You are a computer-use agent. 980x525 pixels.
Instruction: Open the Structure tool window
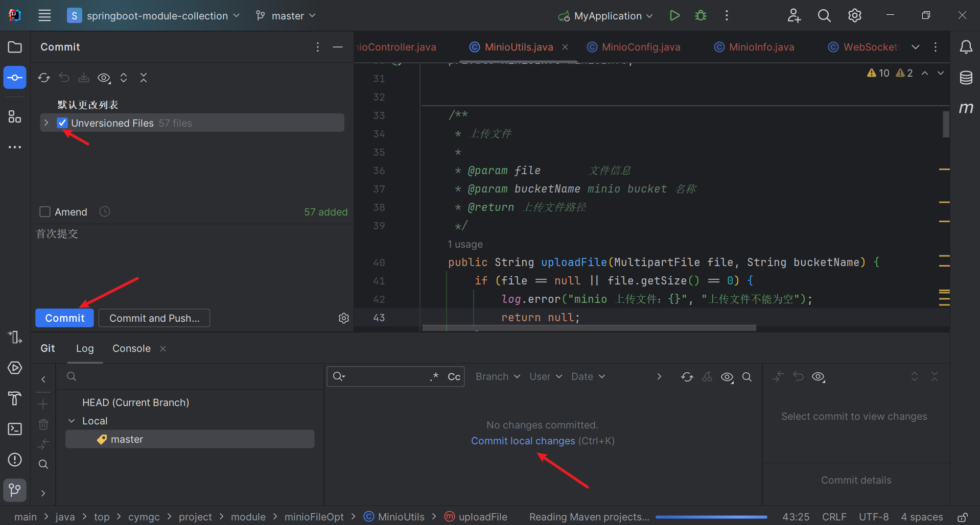15,116
